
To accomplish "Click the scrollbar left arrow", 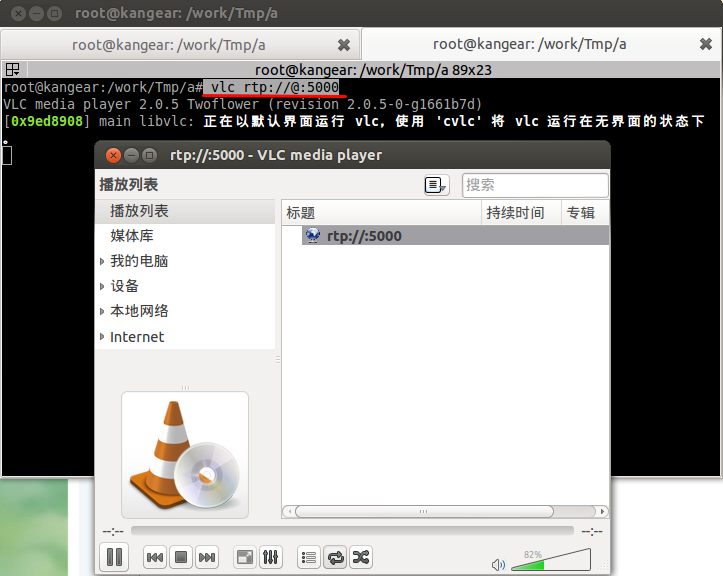I will point(289,511).
